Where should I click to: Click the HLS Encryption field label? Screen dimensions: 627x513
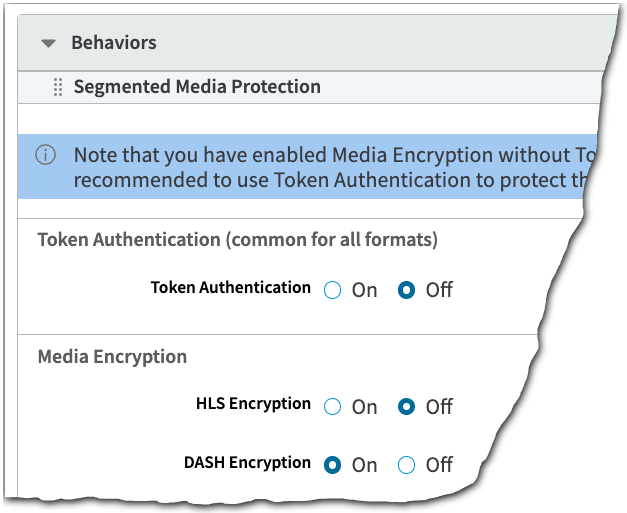coord(253,404)
